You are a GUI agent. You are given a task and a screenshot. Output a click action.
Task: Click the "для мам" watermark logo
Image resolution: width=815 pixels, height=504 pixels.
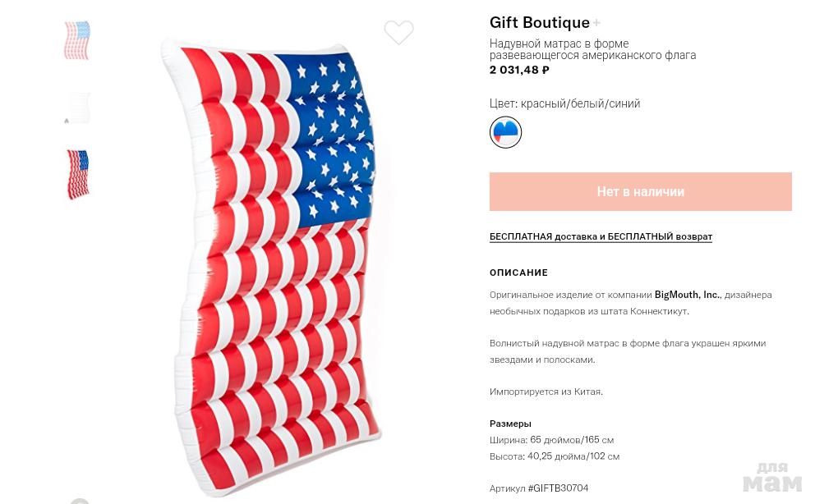(772, 478)
